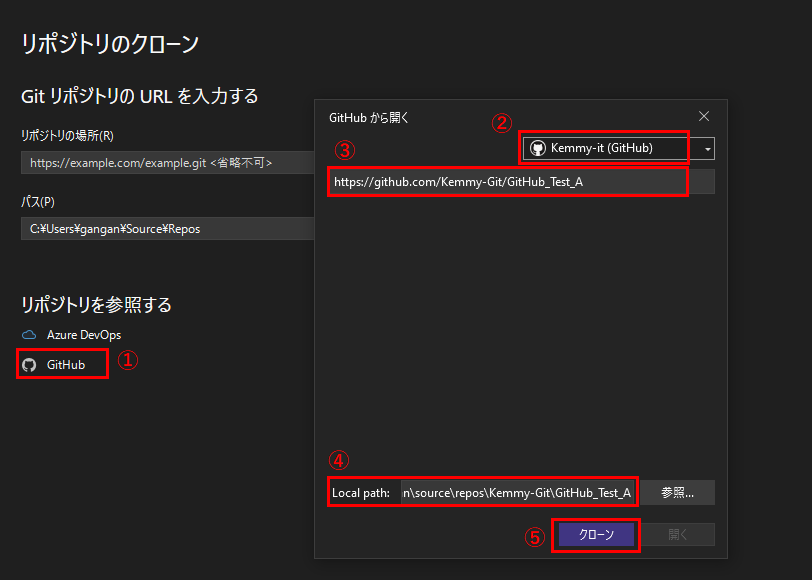
Task: Click the Kemmy-it account avatar icon
Action: click(538, 149)
